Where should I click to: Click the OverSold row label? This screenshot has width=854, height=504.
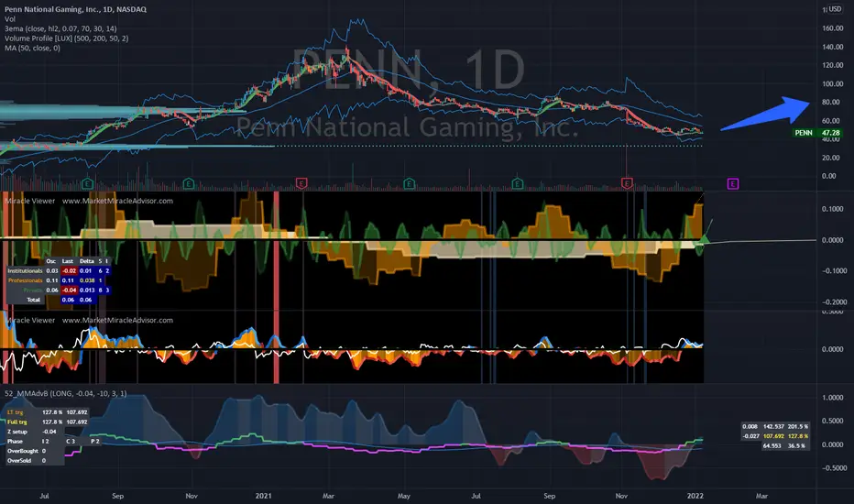point(19,460)
